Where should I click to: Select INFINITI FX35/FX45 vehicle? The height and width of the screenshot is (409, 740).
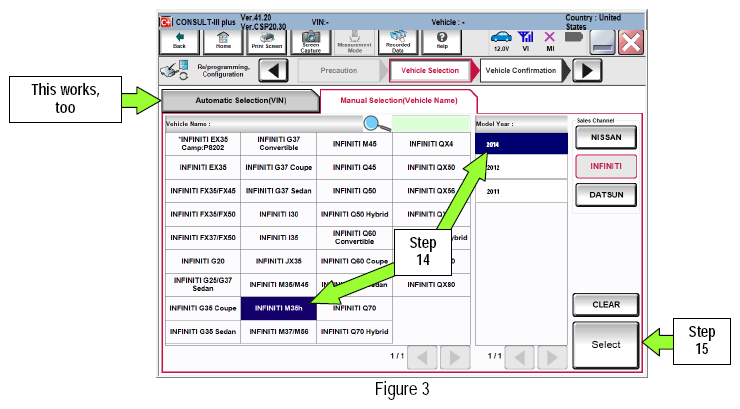coord(203,191)
